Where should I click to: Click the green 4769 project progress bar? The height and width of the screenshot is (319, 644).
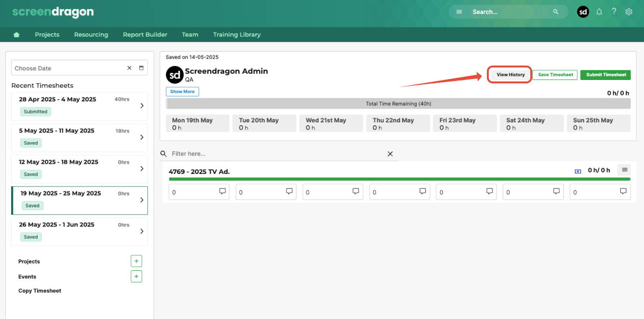click(400, 179)
